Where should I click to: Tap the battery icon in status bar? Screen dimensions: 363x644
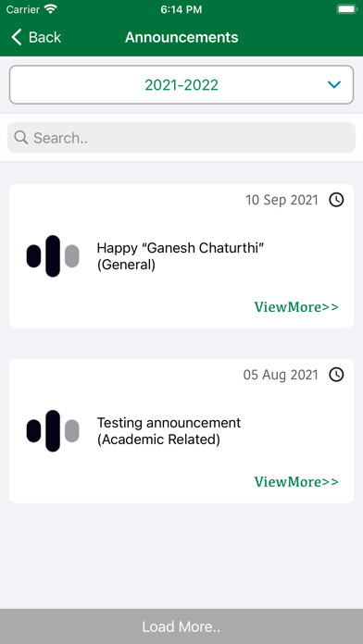point(347,9)
